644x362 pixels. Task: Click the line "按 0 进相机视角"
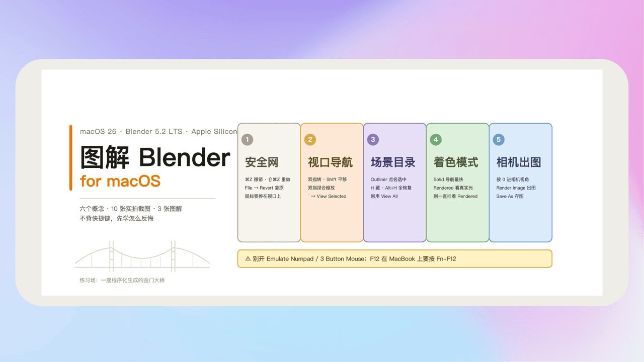point(513,179)
